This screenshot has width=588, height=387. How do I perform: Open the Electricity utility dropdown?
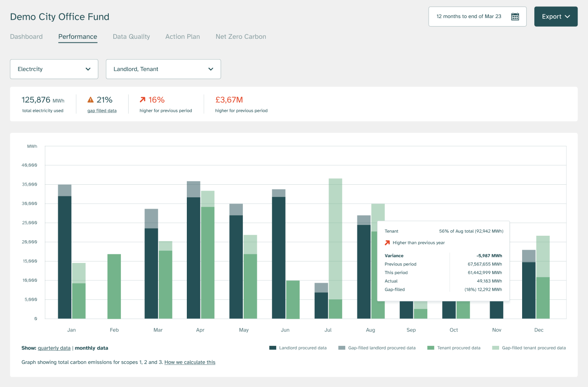coord(54,69)
